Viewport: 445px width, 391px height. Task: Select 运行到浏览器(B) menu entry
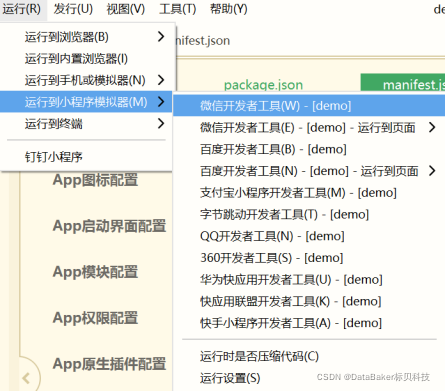tap(87, 37)
